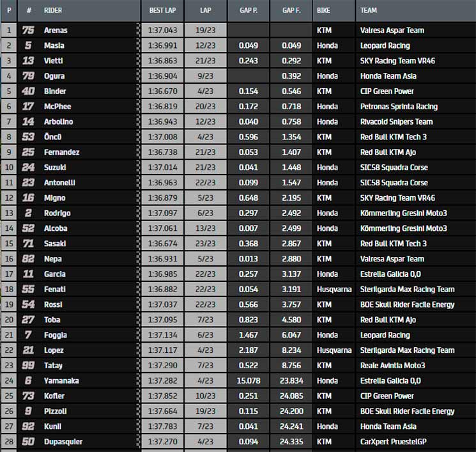
Task: Open the Rivacold Snipers Team entry
Action: coord(396,121)
